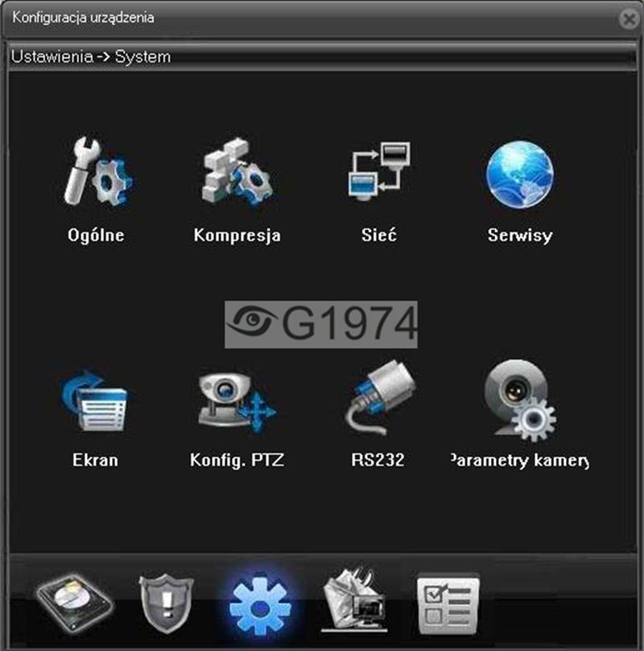Select the blue gear System tab

tap(260, 604)
